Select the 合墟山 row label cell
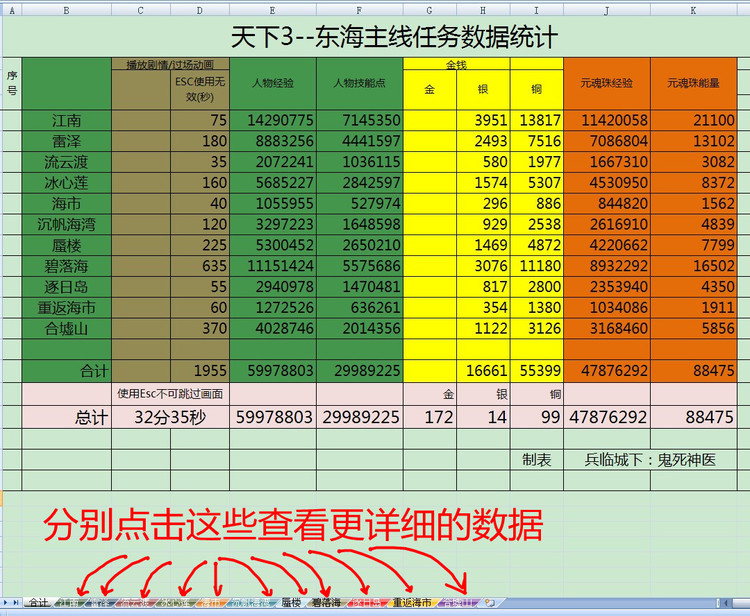The image size is (750, 616). 66,329
